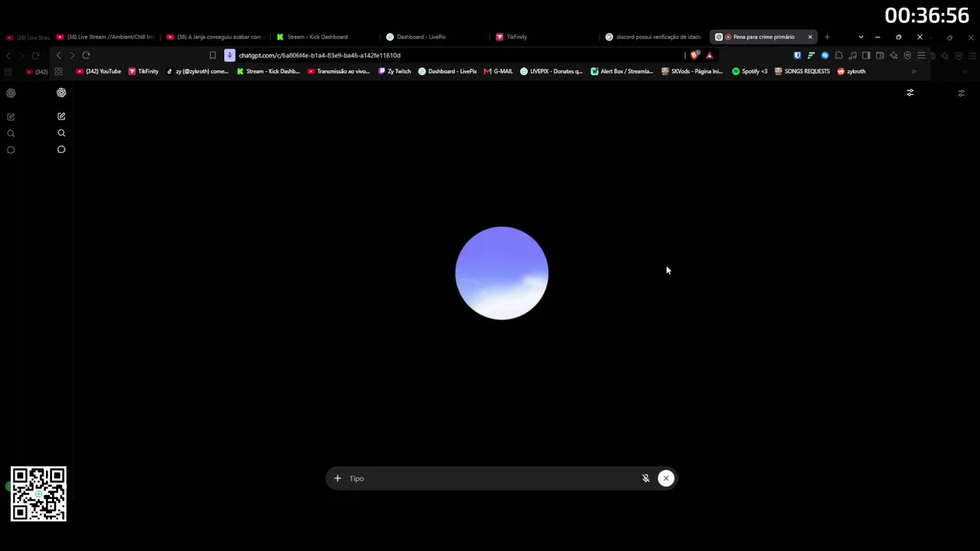
Task: Open the blue Shazam extension icon
Action: click(825, 55)
